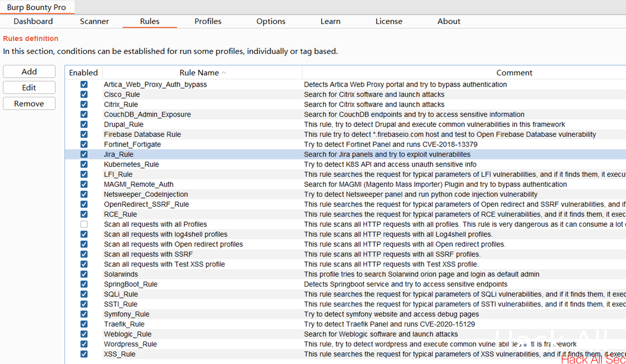Switch to the License tab

(389, 22)
